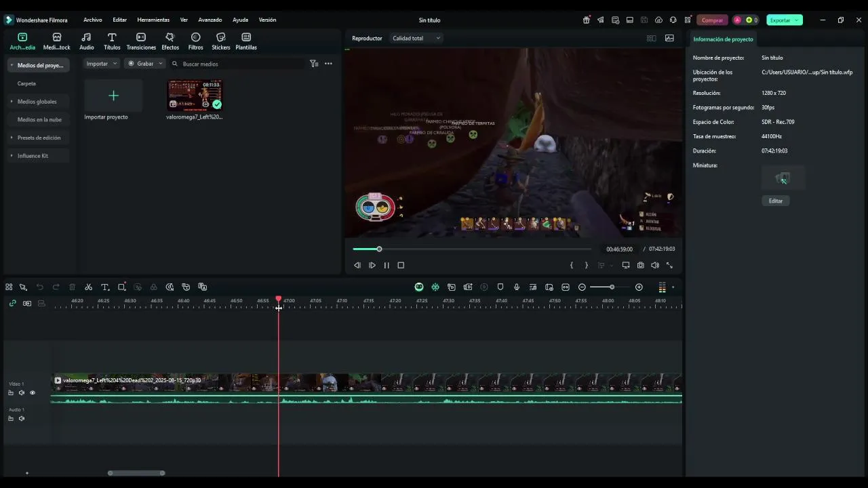Viewport: 868px width, 488px height.
Task: Click the Información de proyecto tab
Action: coord(723,39)
